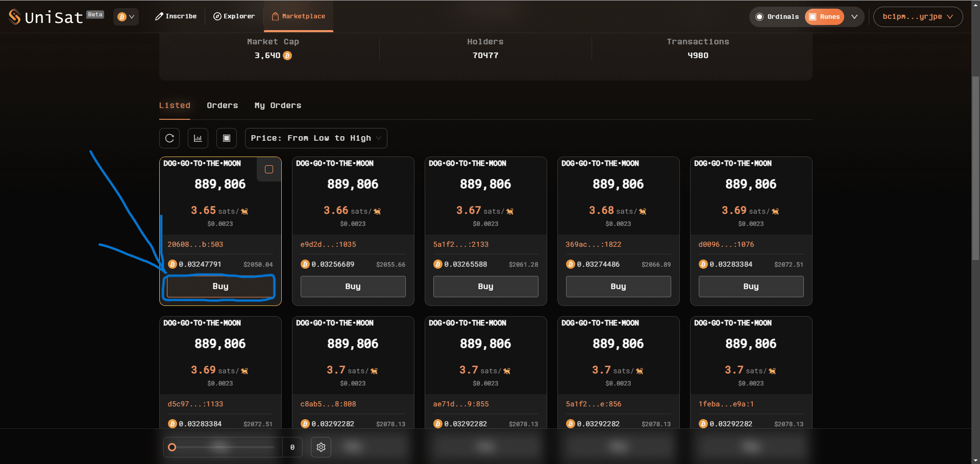
Task: Select the c8ab5...8:808 listing card
Action: (x=353, y=372)
